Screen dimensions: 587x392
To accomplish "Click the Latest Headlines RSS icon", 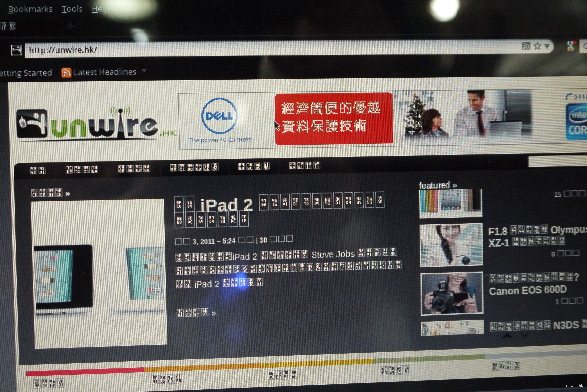I will pyautogui.click(x=66, y=72).
